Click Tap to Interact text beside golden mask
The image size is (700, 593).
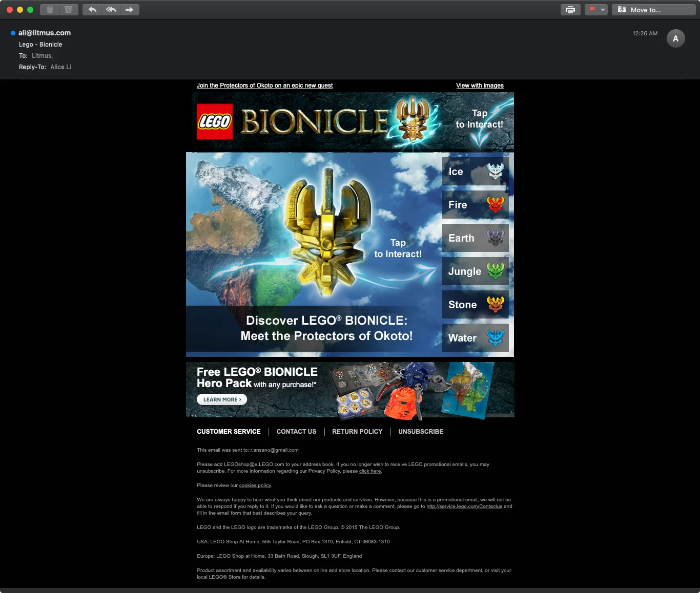398,248
